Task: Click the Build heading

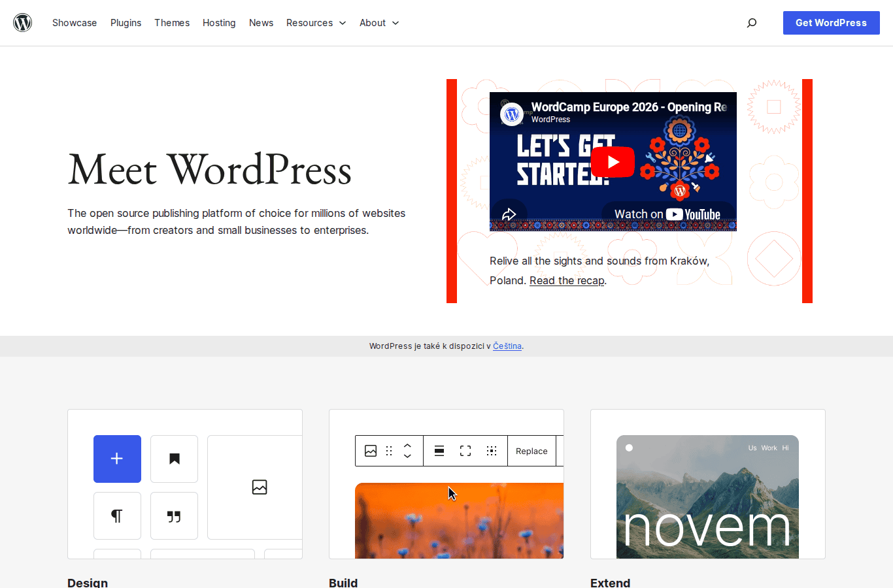Action: click(x=343, y=582)
